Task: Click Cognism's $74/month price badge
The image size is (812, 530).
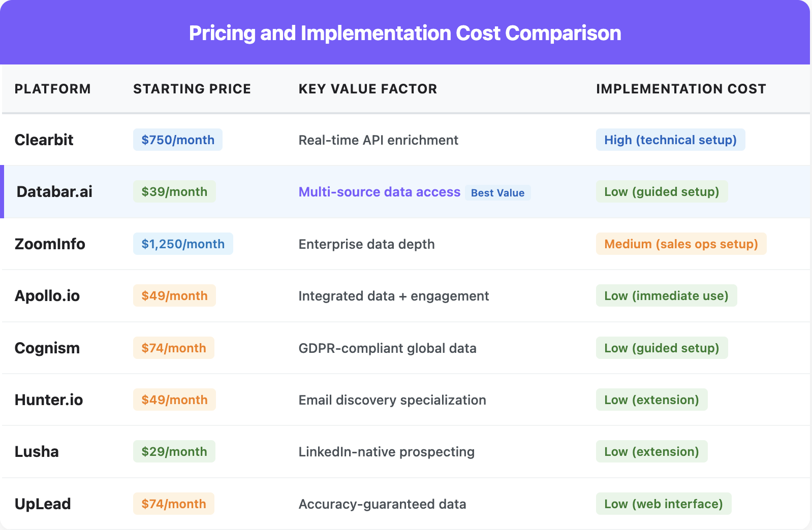Action: click(174, 348)
